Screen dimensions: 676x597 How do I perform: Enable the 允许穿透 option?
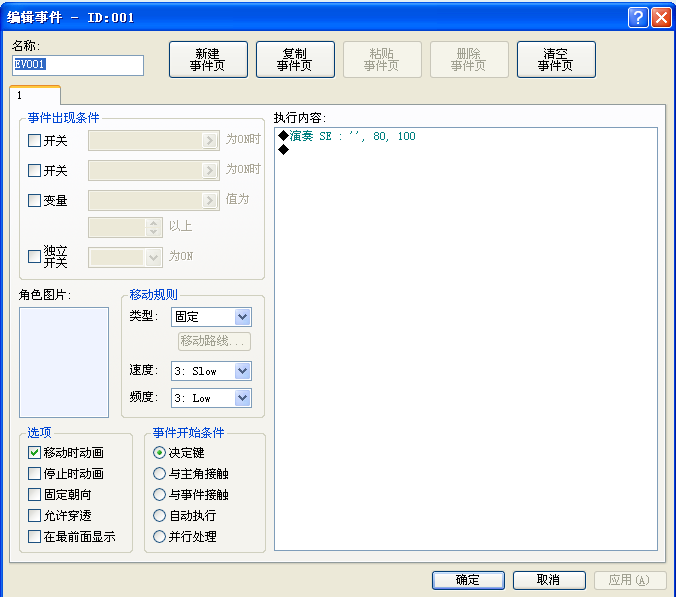click(x=34, y=516)
